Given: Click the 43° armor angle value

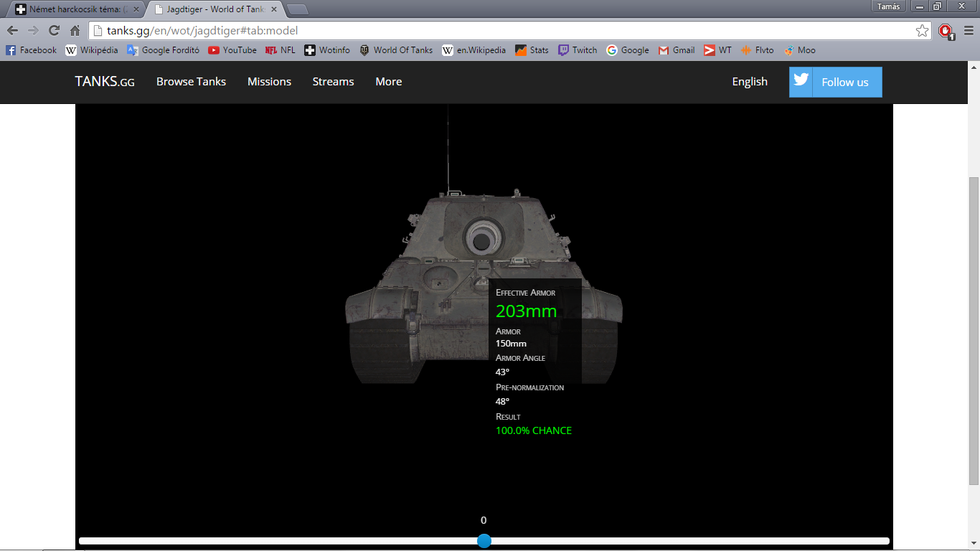Looking at the screenshot, I should pyautogui.click(x=502, y=372).
